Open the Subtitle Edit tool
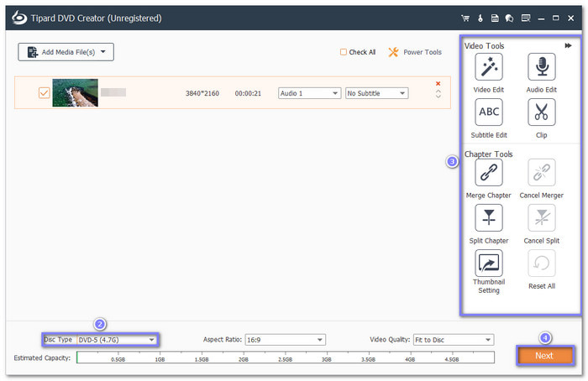This screenshot has height=381, width=588. (x=489, y=112)
